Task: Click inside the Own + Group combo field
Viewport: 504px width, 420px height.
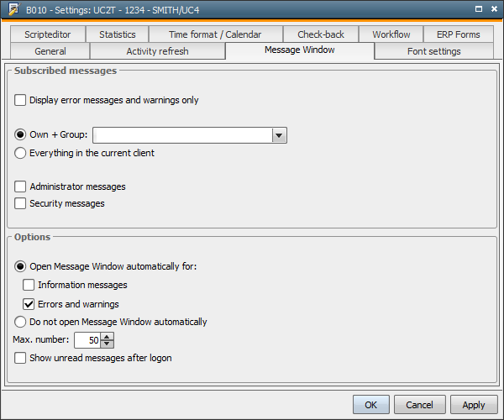Action: [182, 135]
